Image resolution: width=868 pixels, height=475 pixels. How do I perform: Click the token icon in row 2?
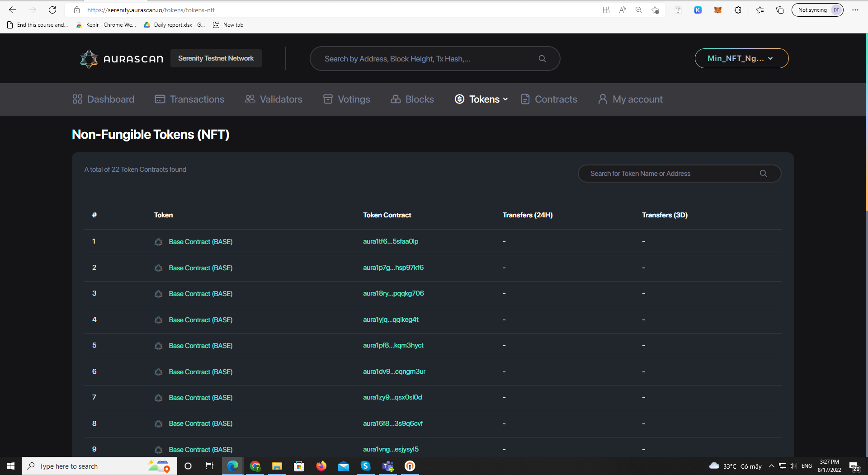(158, 268)
